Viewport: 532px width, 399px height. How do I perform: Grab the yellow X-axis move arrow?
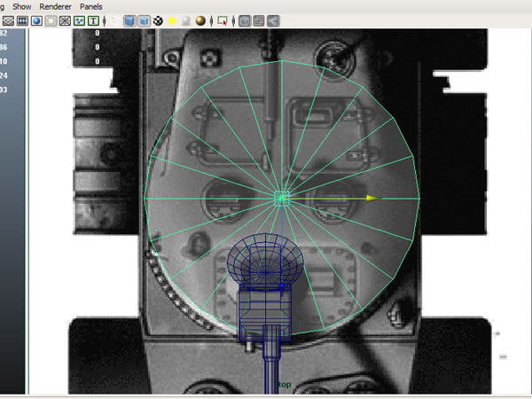pyautogui.click(x=373, y=198)
